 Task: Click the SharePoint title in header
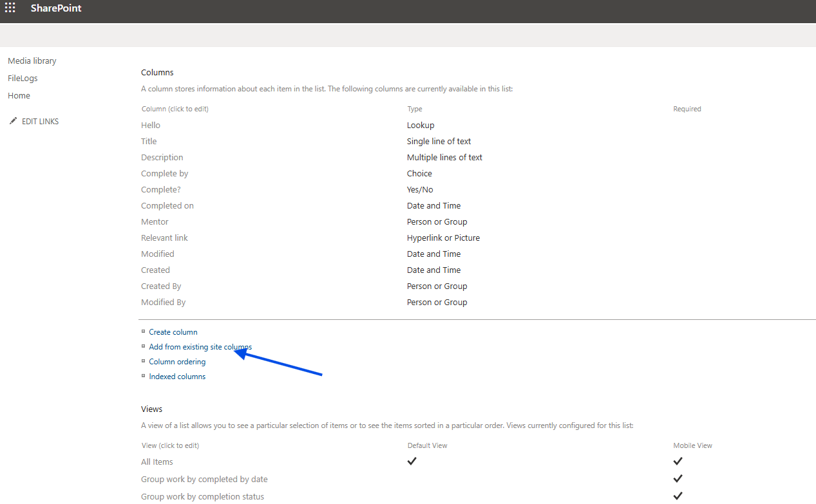click(x=56, y=8)
